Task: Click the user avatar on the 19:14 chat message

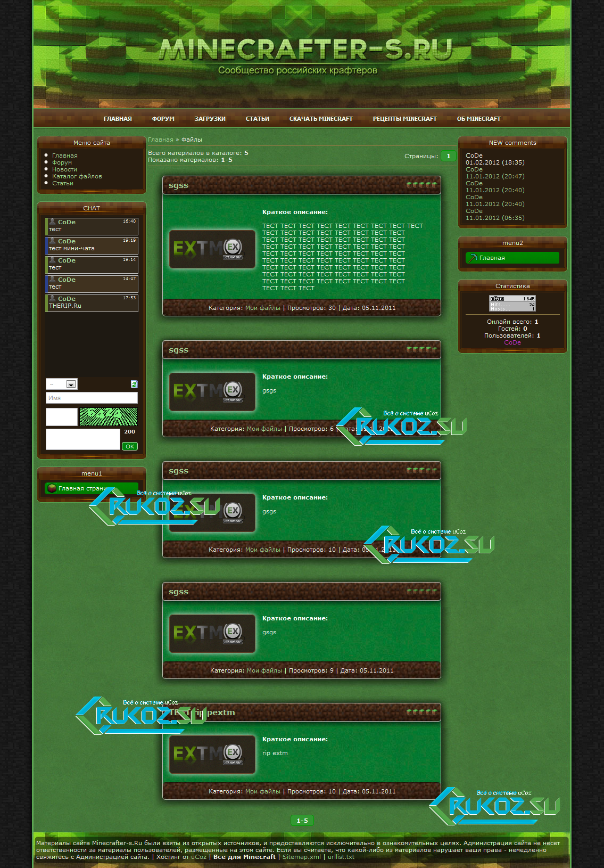Action: [52, 260]
